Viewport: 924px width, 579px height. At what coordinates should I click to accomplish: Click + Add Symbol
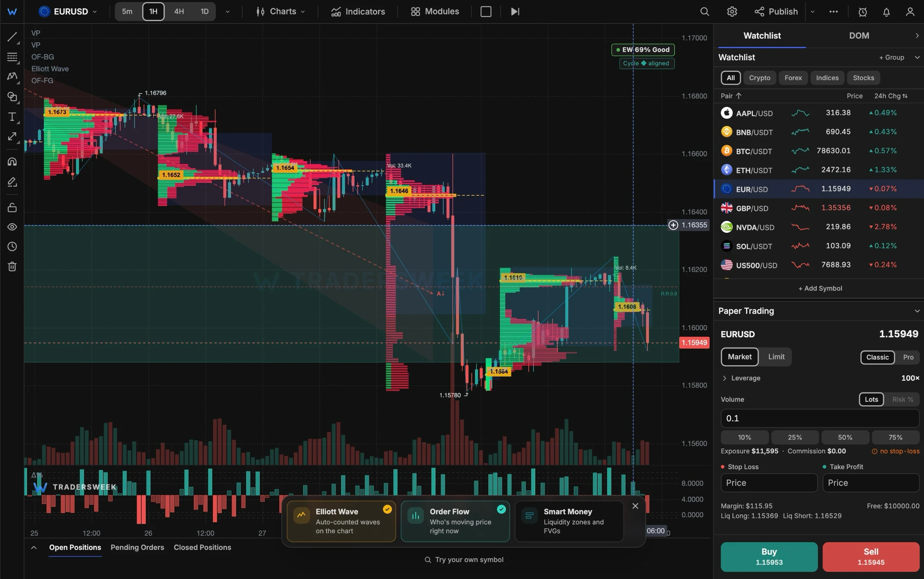819,288
